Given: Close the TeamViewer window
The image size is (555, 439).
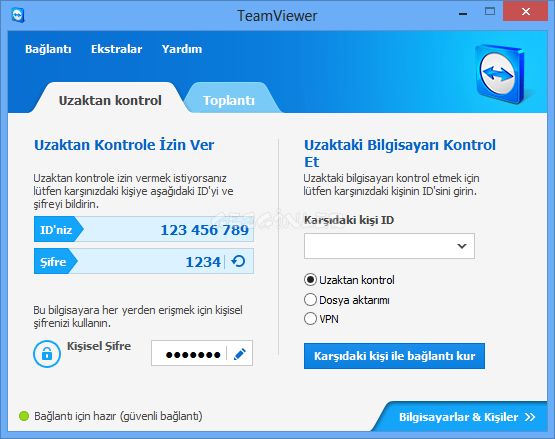Looking at the screenshot, I should click(526, 12).
